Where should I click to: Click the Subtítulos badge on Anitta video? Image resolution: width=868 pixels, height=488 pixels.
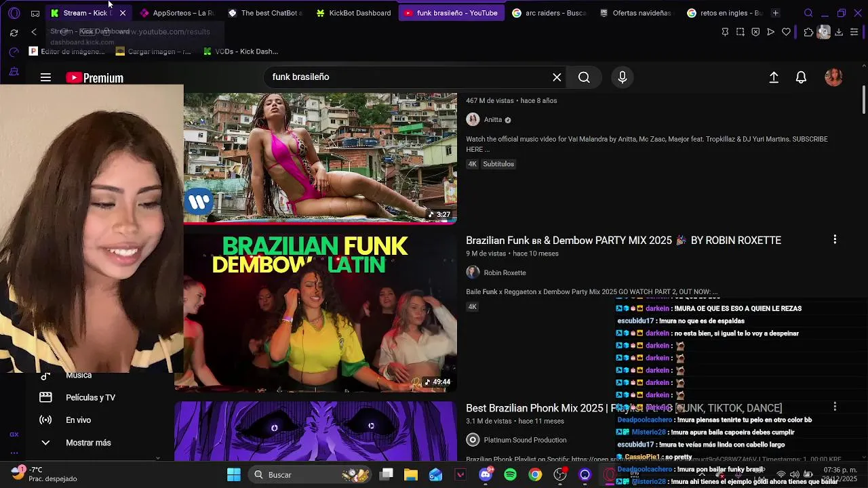(x=498, y=164)
